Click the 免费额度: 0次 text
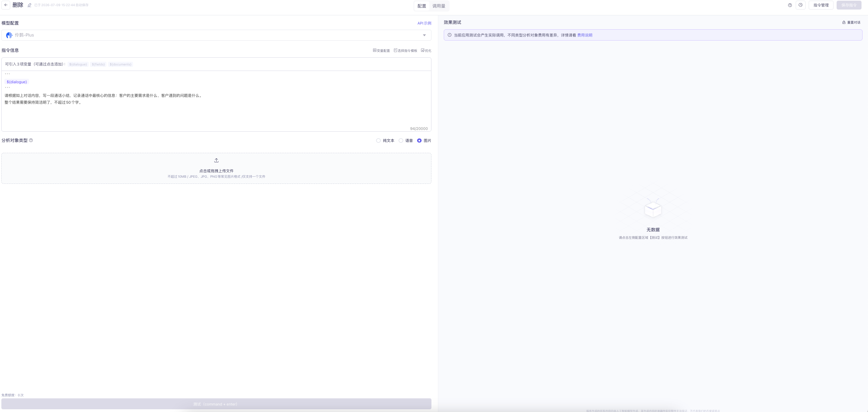The image size is (868, 412). click(x=13, y=395)
